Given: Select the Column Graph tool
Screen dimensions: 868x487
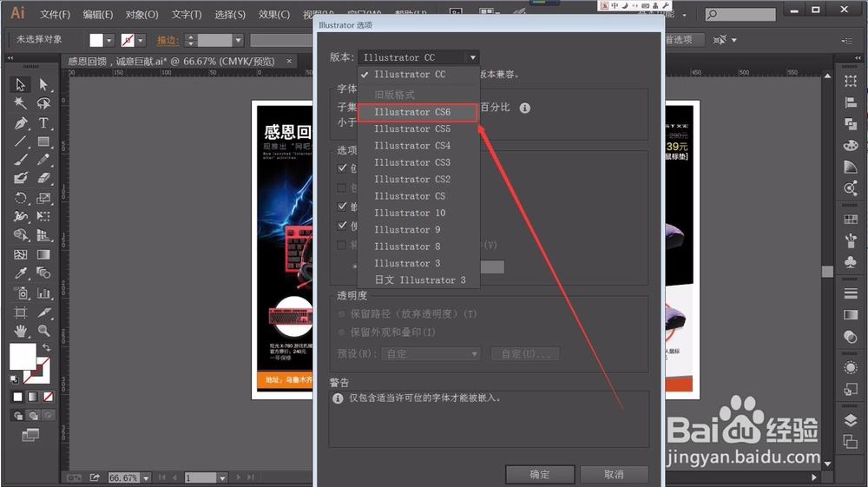Looking at the screenshot, I should tap(43, 293).
